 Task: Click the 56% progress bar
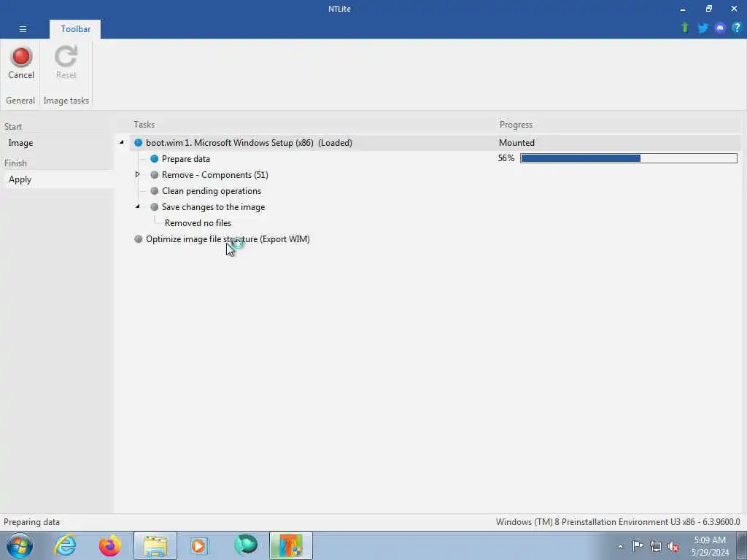(628, 158)
